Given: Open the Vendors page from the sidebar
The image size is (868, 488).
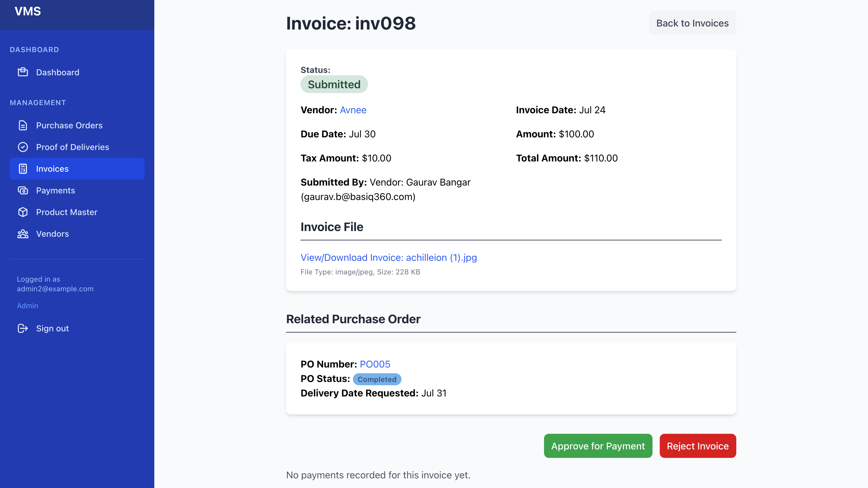Looking at the screenshot, I should click(52, 234).
